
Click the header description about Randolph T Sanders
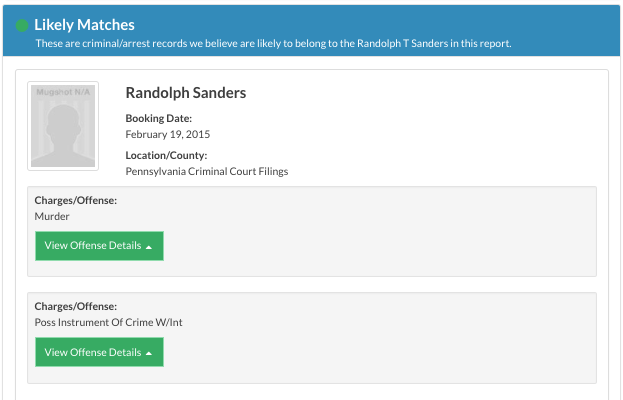click(x=273, y=43)
